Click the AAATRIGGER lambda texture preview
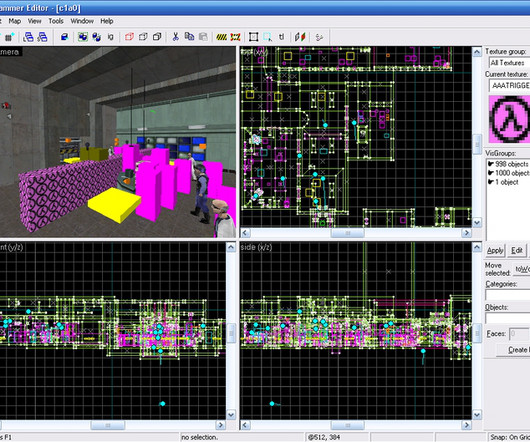 pos(509,119)
